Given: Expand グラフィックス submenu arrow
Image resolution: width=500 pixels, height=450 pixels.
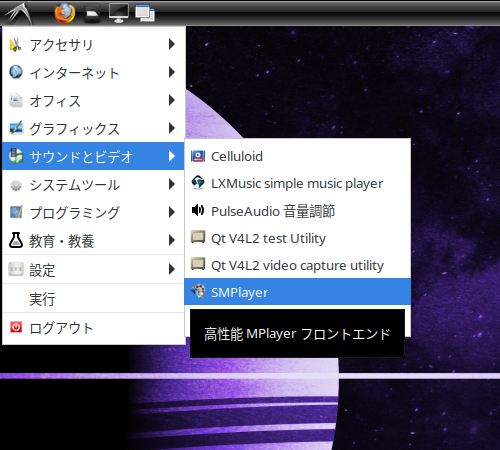Looking at the screenshot, I should coord(172,128).
